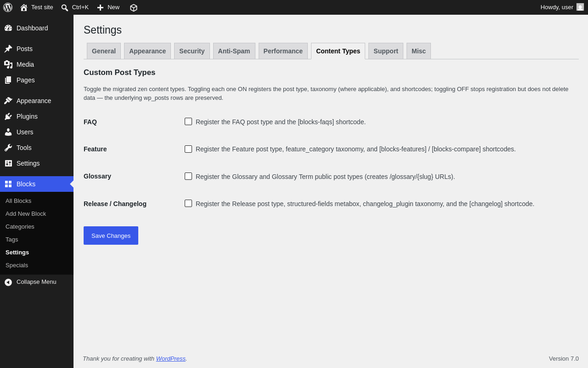This screenshot has width=588, height=368.
Task: Click the Dashboard gauge icon
Action: point(8,28)
